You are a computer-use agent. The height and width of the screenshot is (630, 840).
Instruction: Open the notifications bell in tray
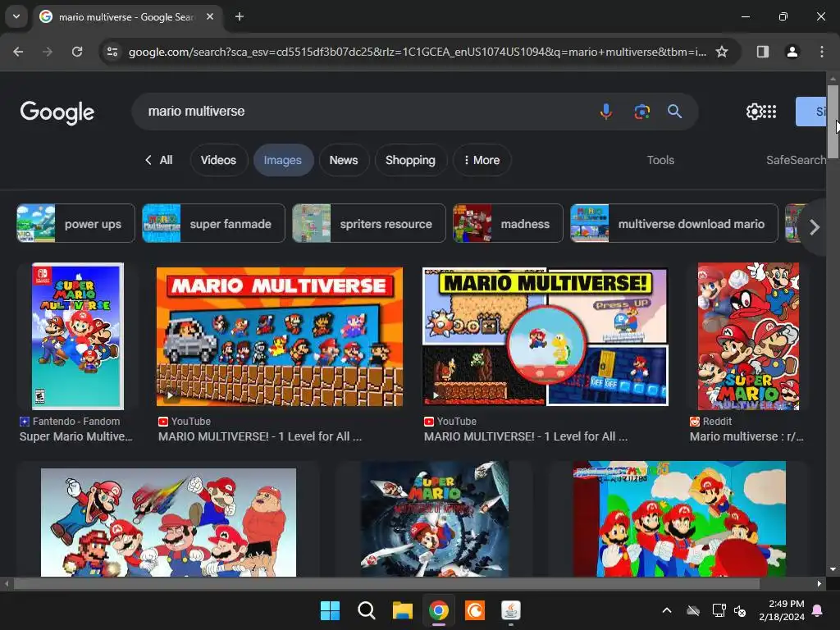818,610
